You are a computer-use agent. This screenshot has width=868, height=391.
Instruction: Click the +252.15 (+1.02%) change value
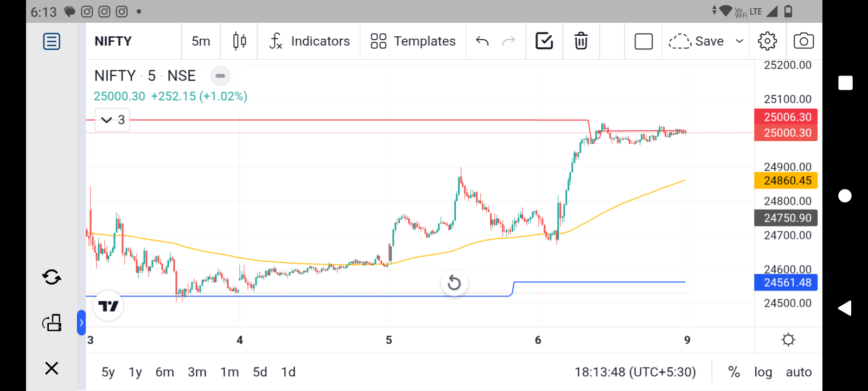[x=199, y=96]
